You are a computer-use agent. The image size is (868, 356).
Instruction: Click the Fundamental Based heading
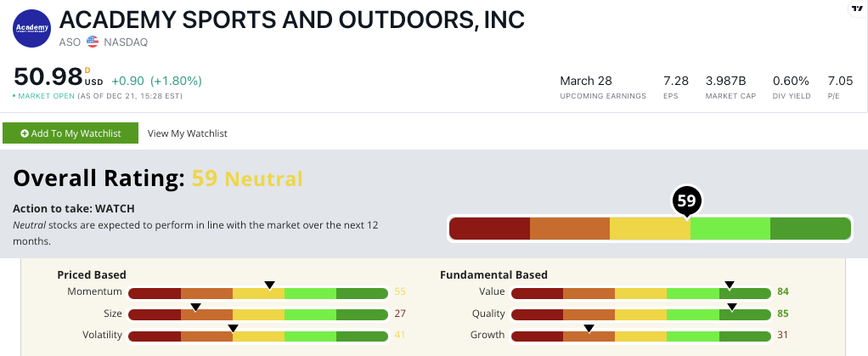[493, 274]
